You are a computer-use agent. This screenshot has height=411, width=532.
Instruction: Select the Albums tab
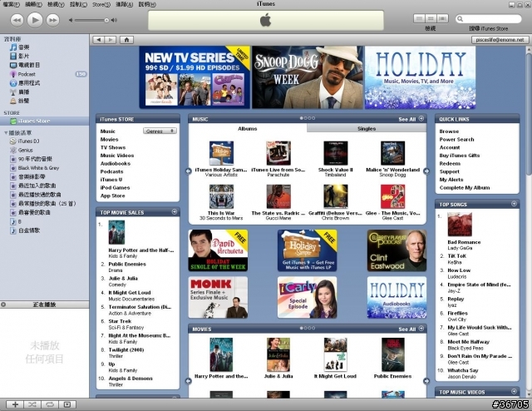coord(248,128)
